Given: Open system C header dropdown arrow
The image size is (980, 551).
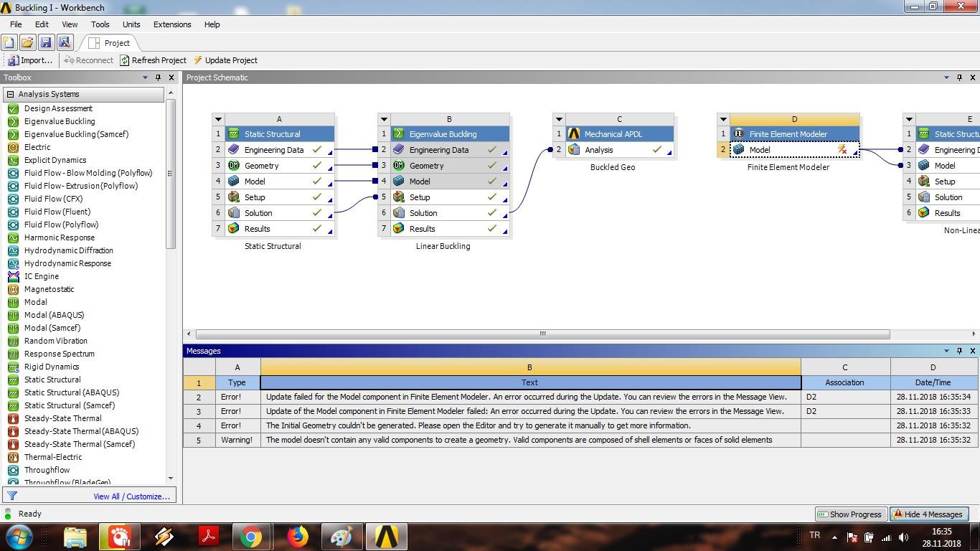Looking at the screenshot, I should 558,119.
